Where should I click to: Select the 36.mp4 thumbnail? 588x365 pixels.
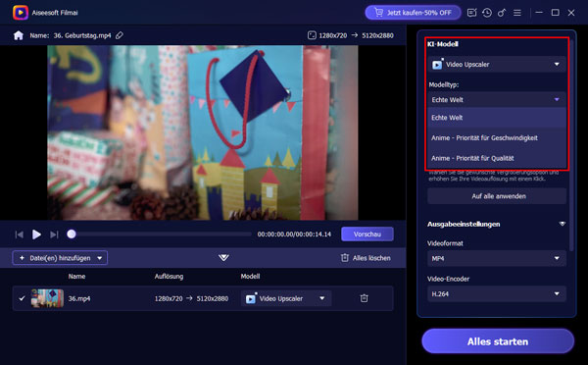(x=47, y=298)
